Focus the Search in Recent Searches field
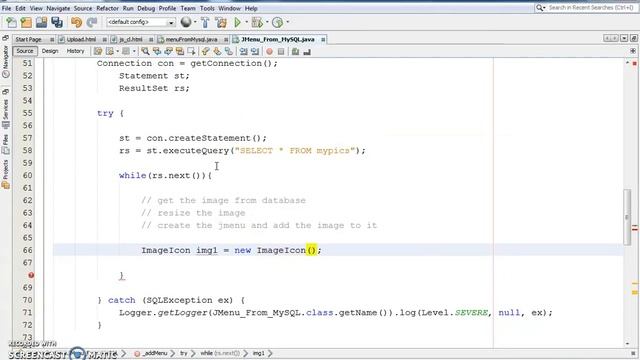The image size is (640, 360). tap(591, 8)
